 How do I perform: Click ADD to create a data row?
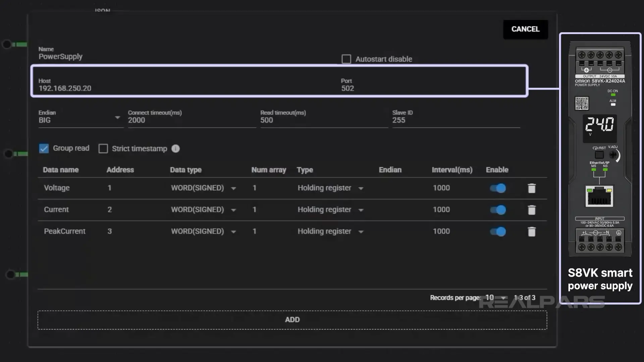[x=292, y=320]
